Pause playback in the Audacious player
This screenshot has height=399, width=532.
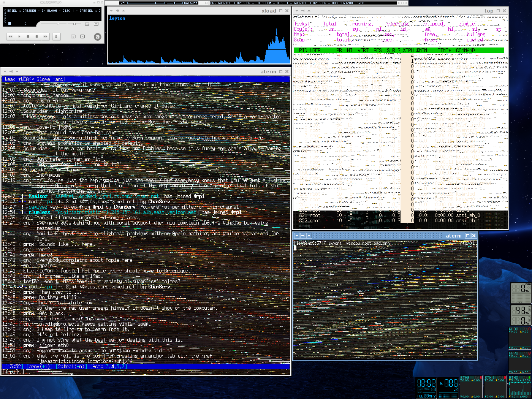[28, 36]
